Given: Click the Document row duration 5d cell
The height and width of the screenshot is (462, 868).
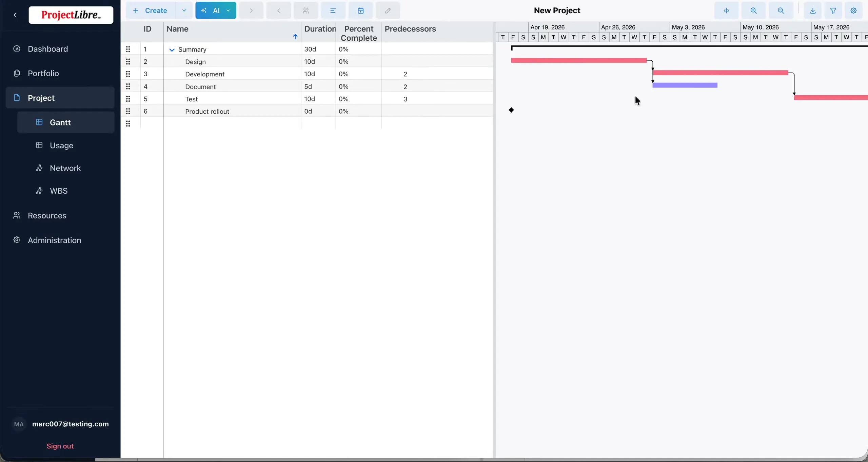Looking at the screenshot, I should click(318, 86).
